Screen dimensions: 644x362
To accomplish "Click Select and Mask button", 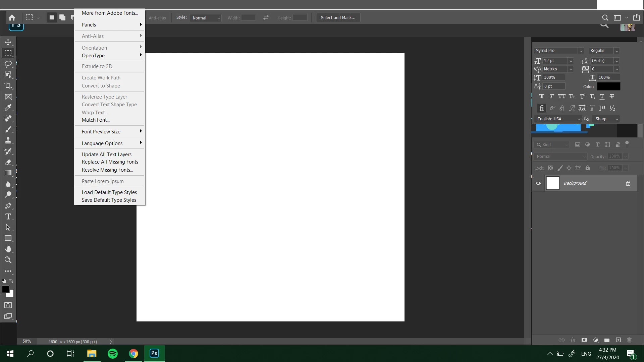I will tap(338, 18).
